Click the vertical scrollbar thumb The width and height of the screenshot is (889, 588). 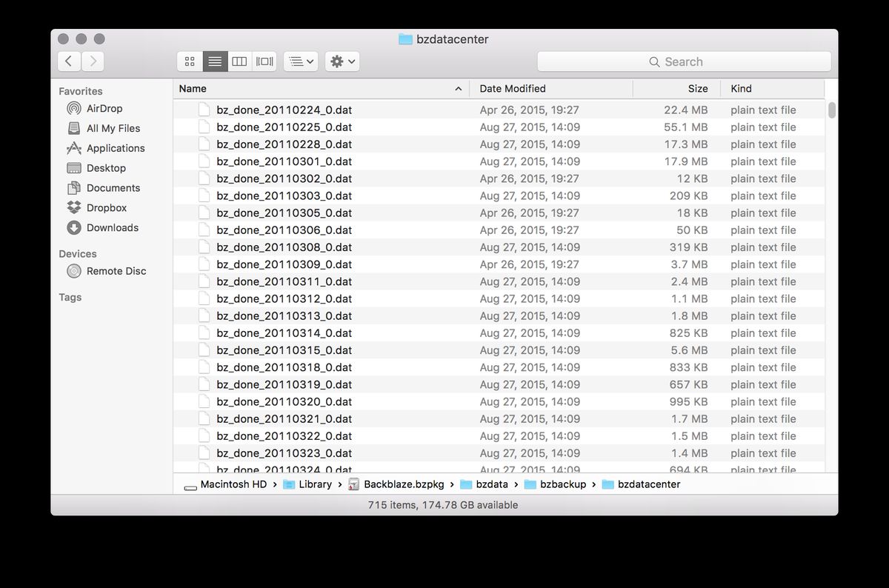(832, 110)
